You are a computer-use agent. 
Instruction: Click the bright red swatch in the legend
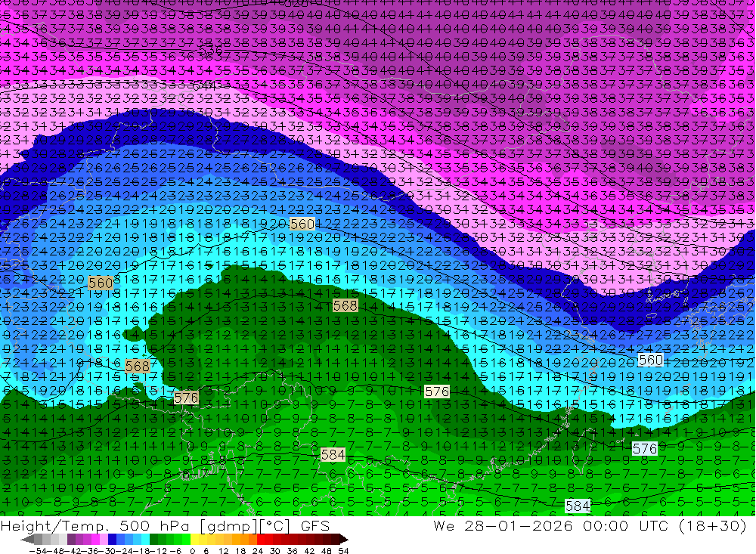(261, 539)
